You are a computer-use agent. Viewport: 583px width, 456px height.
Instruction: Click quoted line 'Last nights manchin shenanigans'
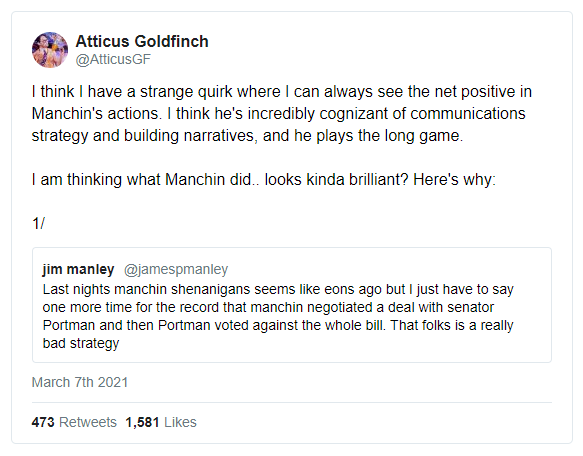click(278, 289)
